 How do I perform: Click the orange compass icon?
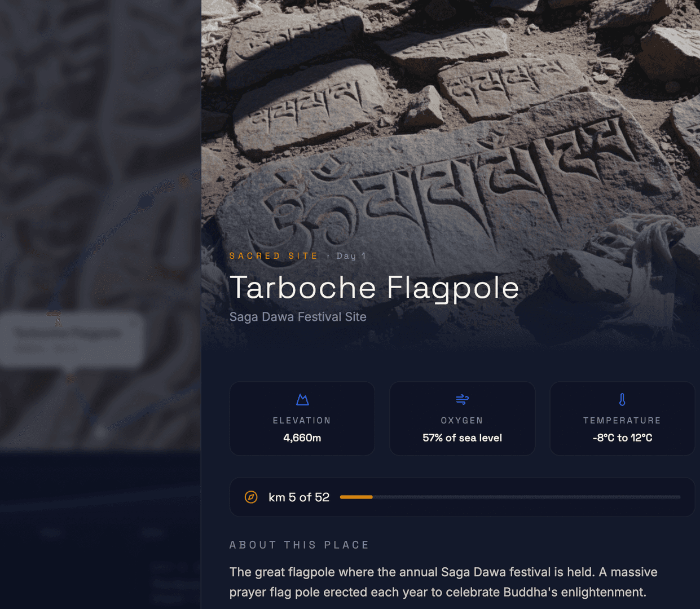point(251,497)
